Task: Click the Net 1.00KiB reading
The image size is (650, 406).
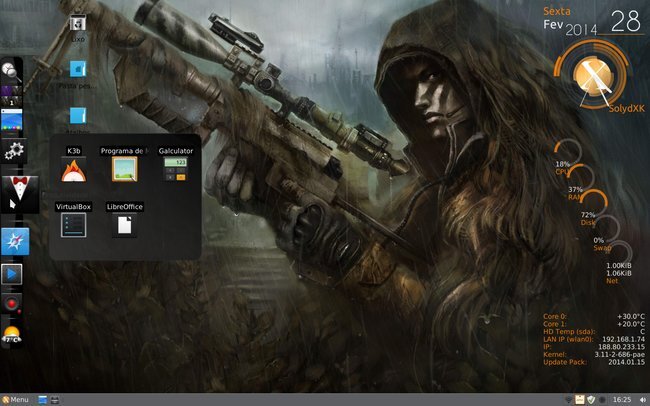Action: (x=619, y=265)
